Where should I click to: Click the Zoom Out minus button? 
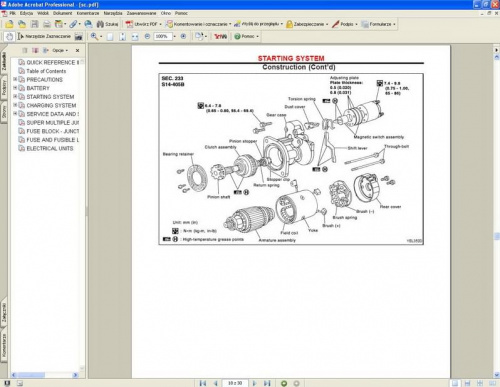tap(147, 36)
